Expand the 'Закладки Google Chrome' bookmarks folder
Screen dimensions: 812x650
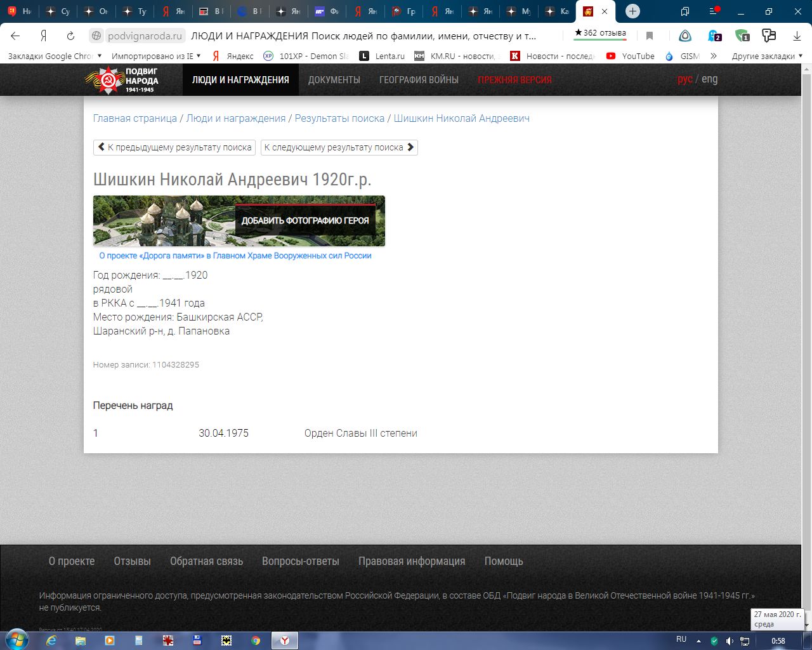(x=55, y=56)
